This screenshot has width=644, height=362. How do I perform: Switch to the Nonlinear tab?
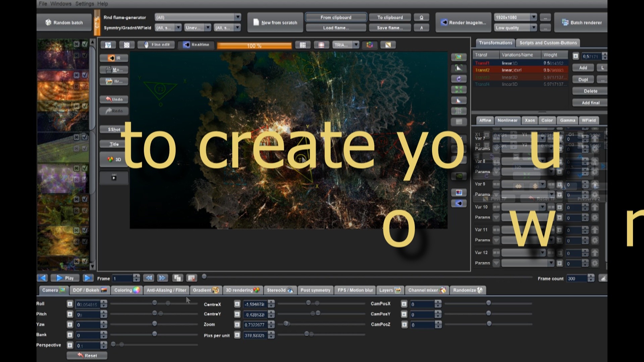(x=507, y=120)
